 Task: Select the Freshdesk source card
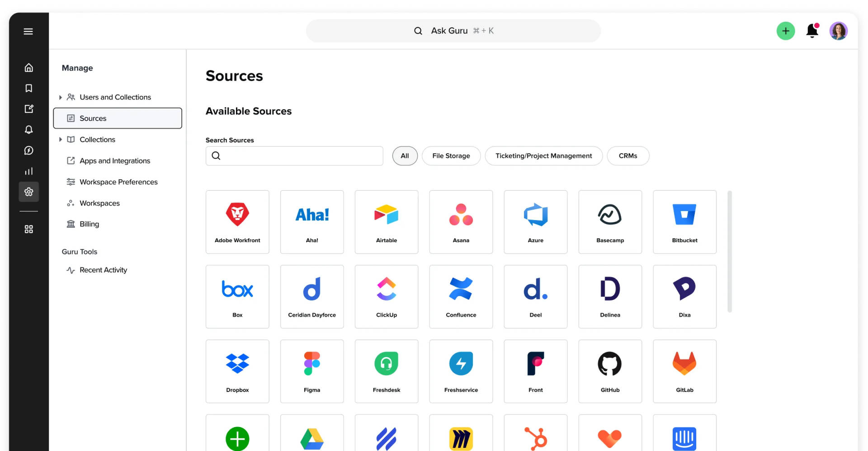[x=387, y=371]
